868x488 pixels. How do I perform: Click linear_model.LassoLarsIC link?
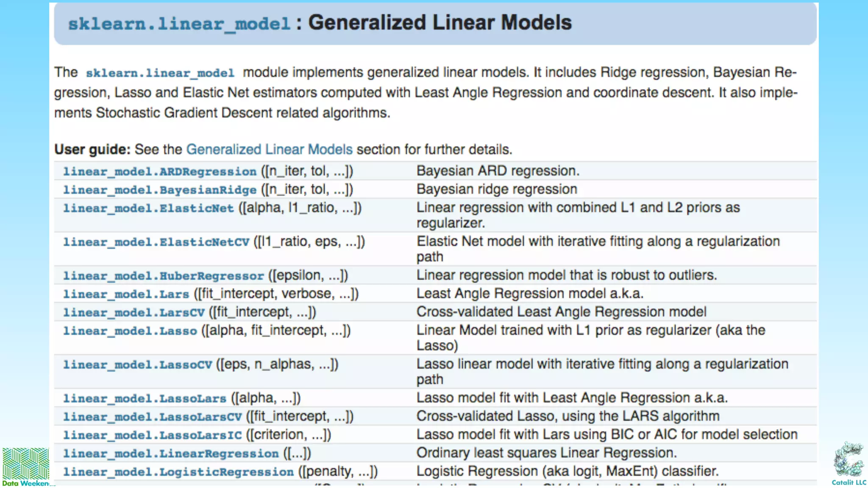152,435
